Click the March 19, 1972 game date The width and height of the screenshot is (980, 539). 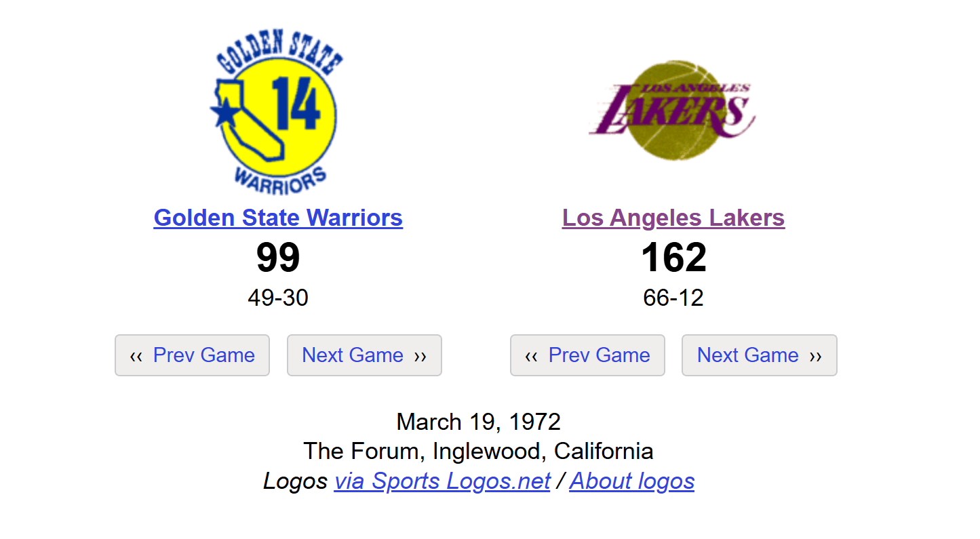click(x=478, y=422)
